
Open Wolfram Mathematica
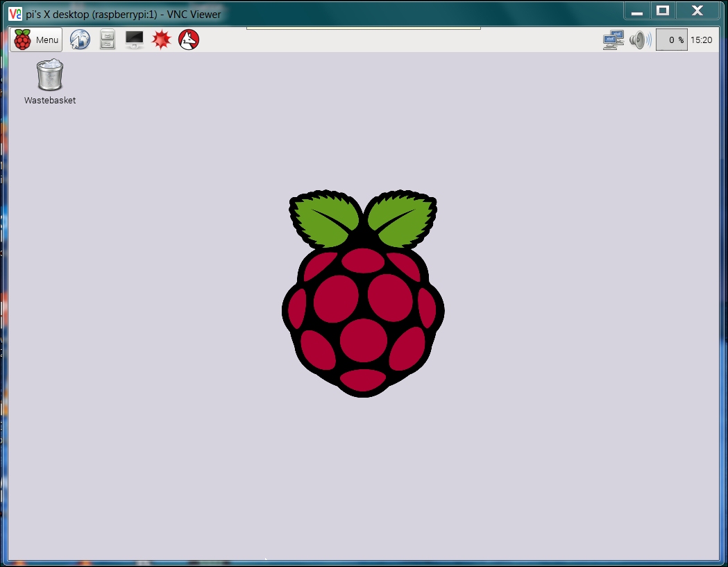pyautogui.click(x=160, y=40)
